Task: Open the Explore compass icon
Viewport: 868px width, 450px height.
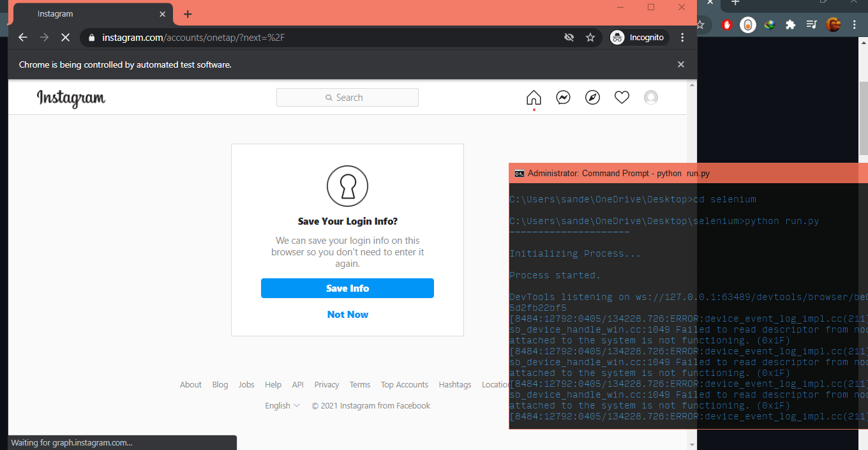Action: point(592,97)
